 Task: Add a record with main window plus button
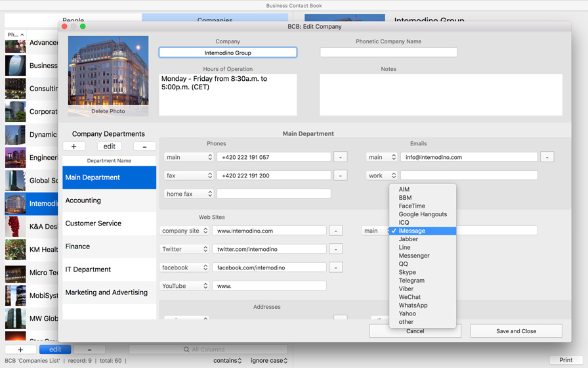[20, 349]
